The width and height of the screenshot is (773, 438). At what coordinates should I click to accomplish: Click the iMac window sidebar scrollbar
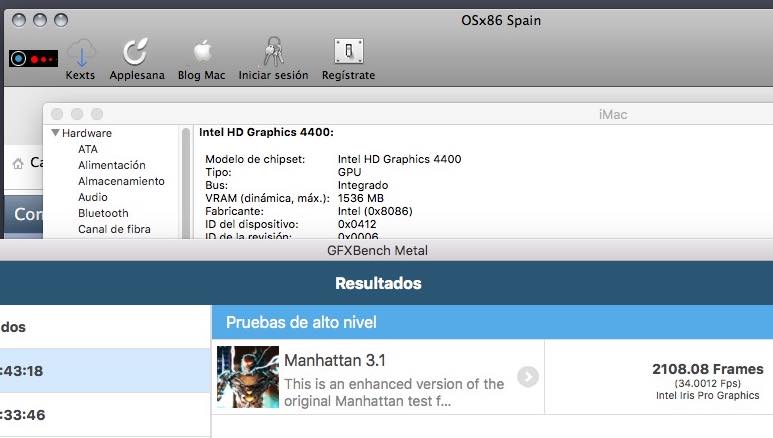186,182
